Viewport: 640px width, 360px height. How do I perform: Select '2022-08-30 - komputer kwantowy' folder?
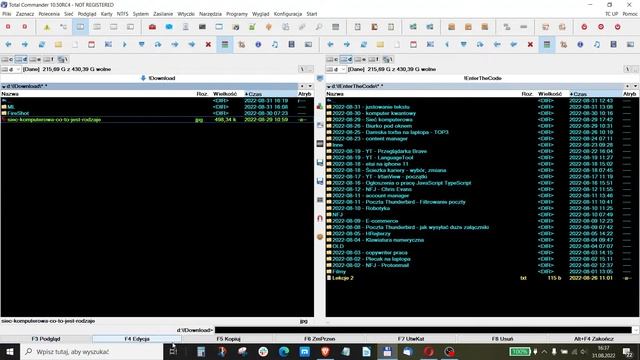pyautogui.click(x=482, y=113)
